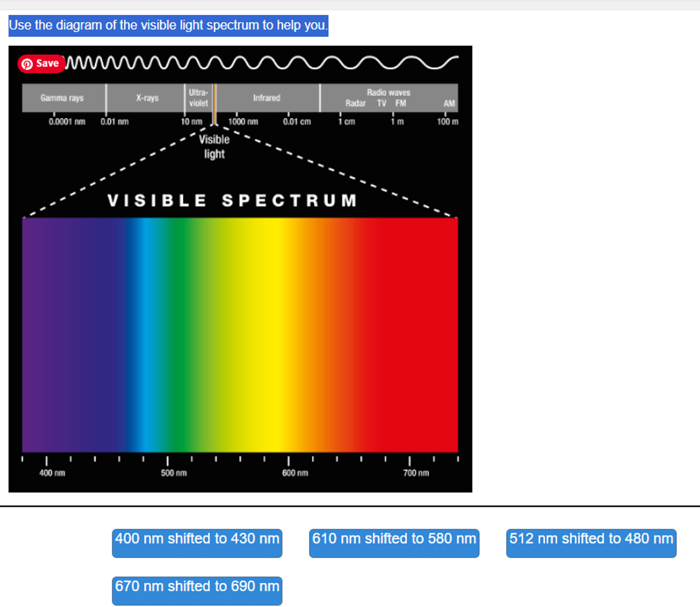This screenshot has width=700, height=607.
Task: Click the VISIBLE SPECTRUM heading
Action: tap(231, 200)
